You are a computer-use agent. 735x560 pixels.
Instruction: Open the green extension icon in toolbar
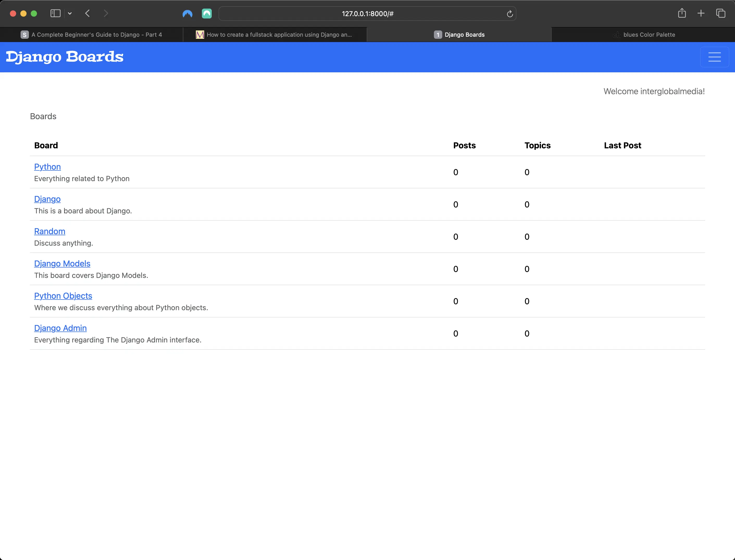(x=207, y=14)
